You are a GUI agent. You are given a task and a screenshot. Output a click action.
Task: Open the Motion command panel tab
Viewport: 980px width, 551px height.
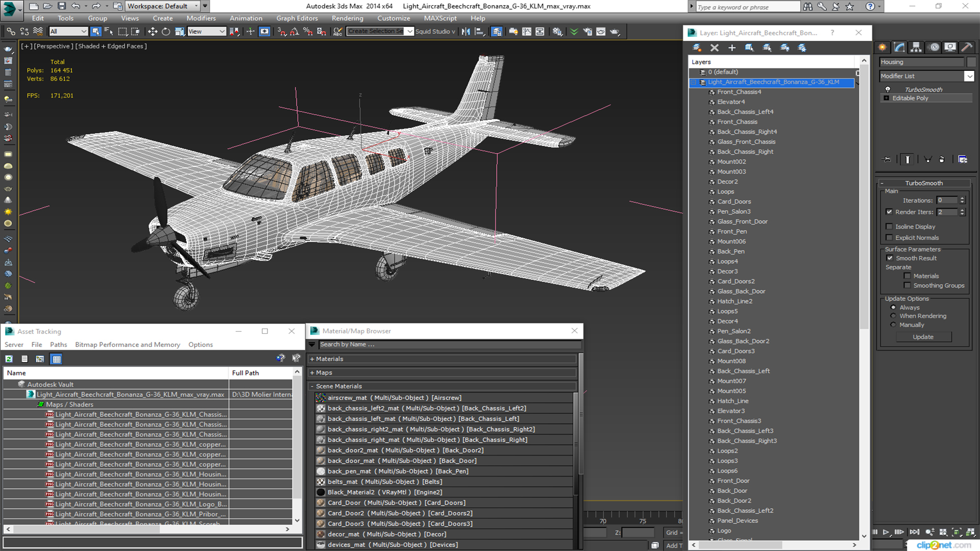click(934, 47)
